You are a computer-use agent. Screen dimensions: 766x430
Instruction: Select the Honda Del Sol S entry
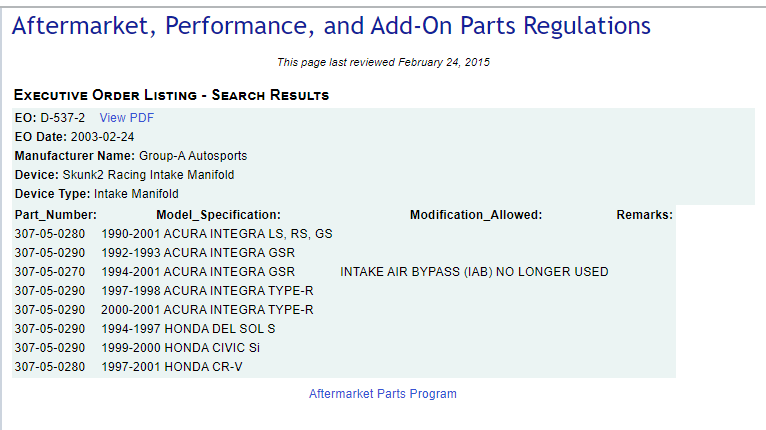click(x=188, y=329)
